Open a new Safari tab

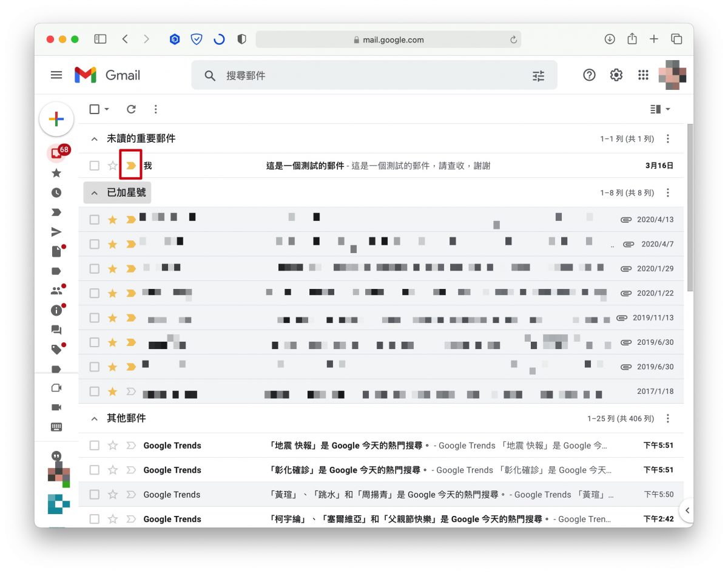tap(654, 39)
